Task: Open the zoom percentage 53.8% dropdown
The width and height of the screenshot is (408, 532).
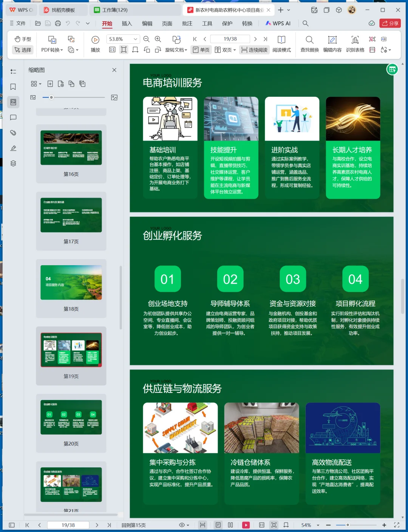Action: click(x=135, y=39)
